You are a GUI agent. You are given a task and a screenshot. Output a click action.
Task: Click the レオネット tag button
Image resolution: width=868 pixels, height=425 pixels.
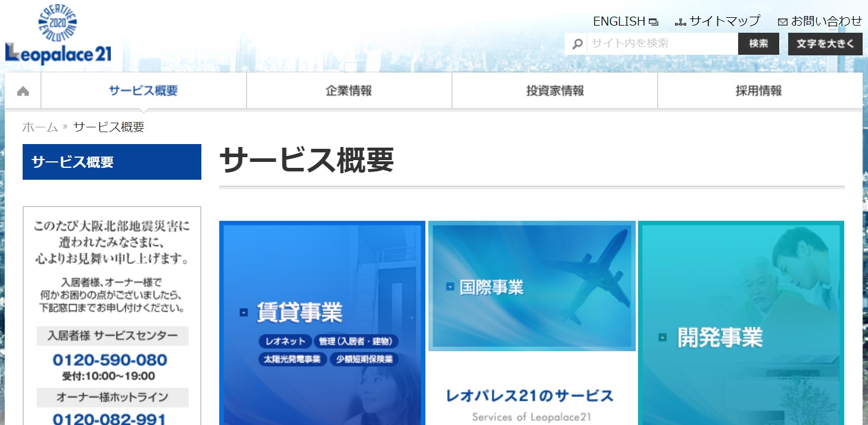point(285,341)
